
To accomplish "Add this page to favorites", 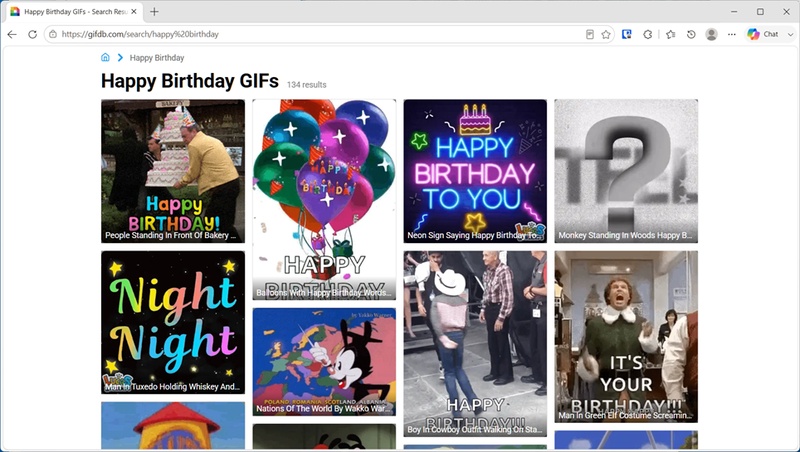I will (x=606, y=34).
